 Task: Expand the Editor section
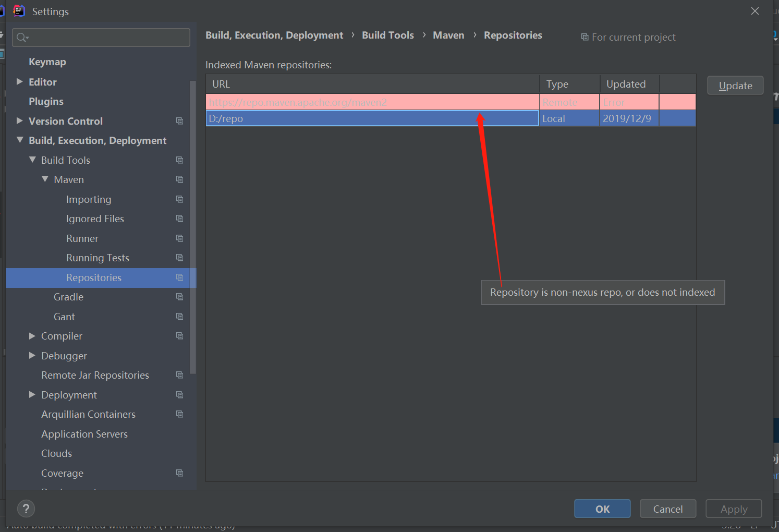pyautogui.click(x=20, y=81)
